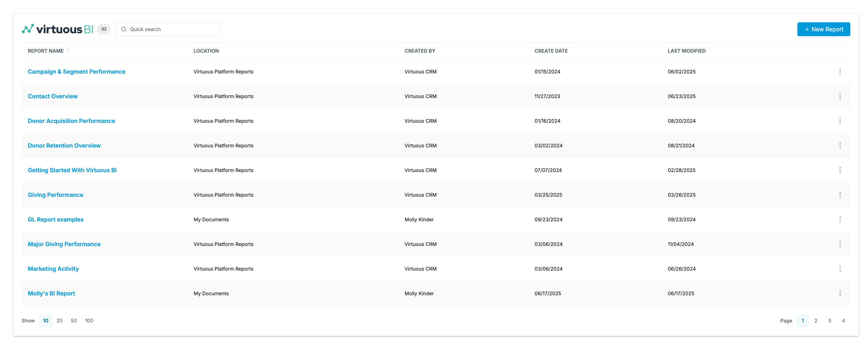Screen dimensions: 868x344
Task: Click the 32 report count badge
Action: [104, 29]
